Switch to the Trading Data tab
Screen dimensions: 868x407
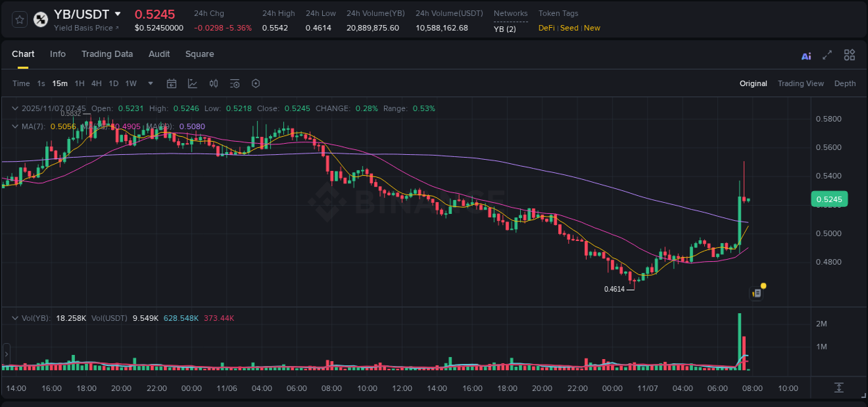[x=107, y=54]
